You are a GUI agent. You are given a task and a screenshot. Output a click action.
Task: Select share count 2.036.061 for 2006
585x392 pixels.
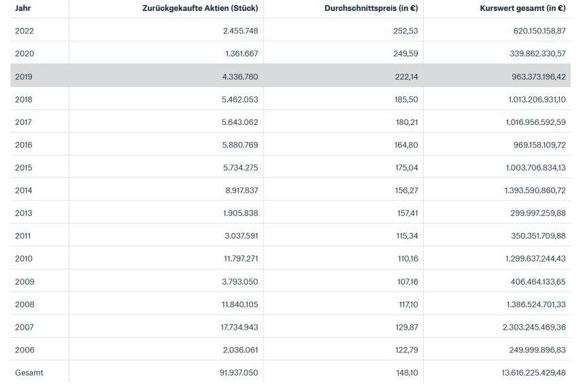click(x=237, y=350)
